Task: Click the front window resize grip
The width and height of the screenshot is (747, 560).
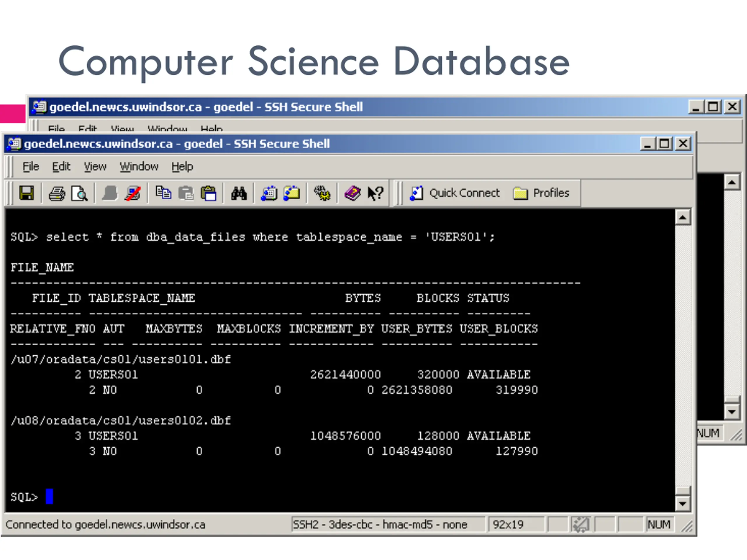Action: click(687, 526)
